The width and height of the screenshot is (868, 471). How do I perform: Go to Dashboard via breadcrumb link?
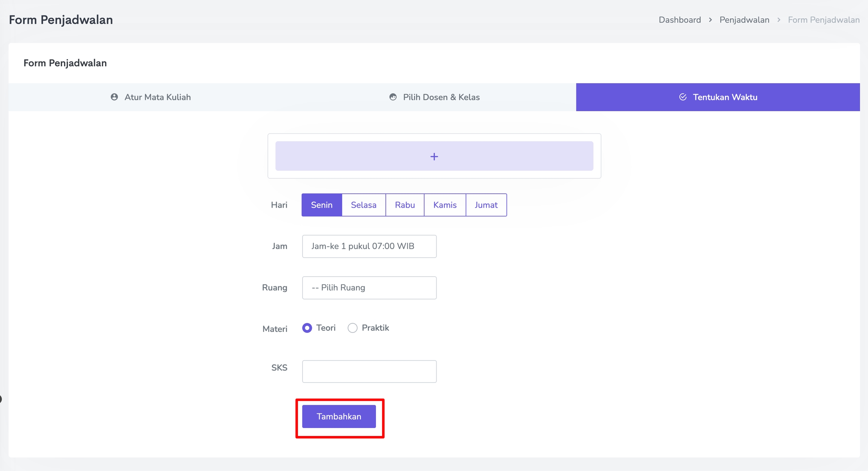[x=680, y=20]
